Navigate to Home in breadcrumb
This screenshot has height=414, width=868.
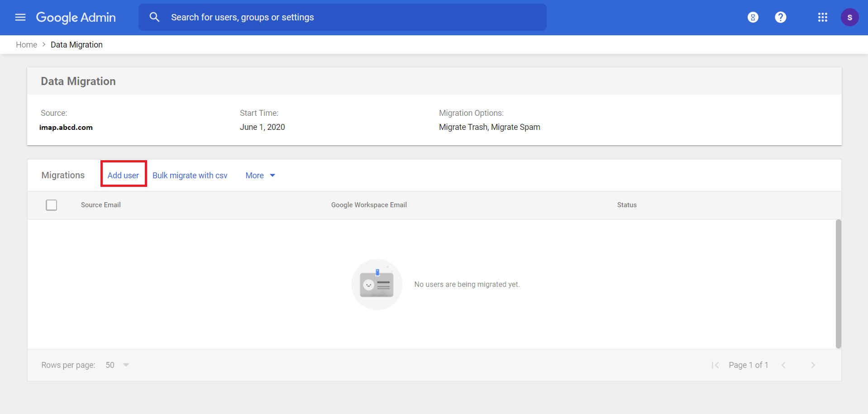coord(26,45)
